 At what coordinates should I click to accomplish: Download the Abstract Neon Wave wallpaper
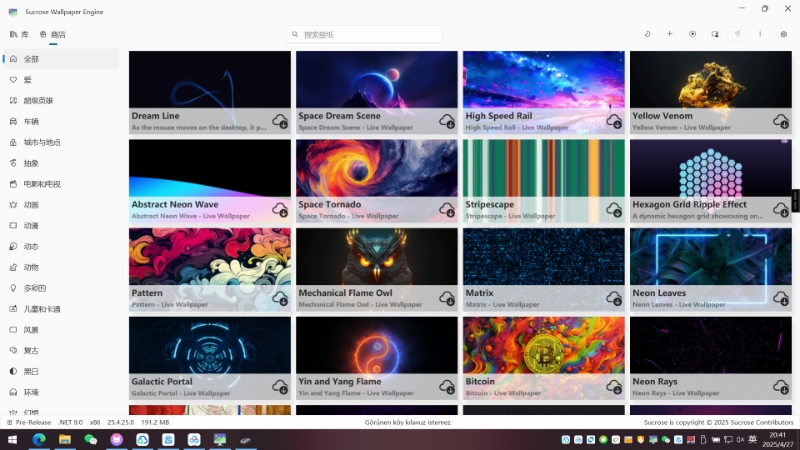280,210
